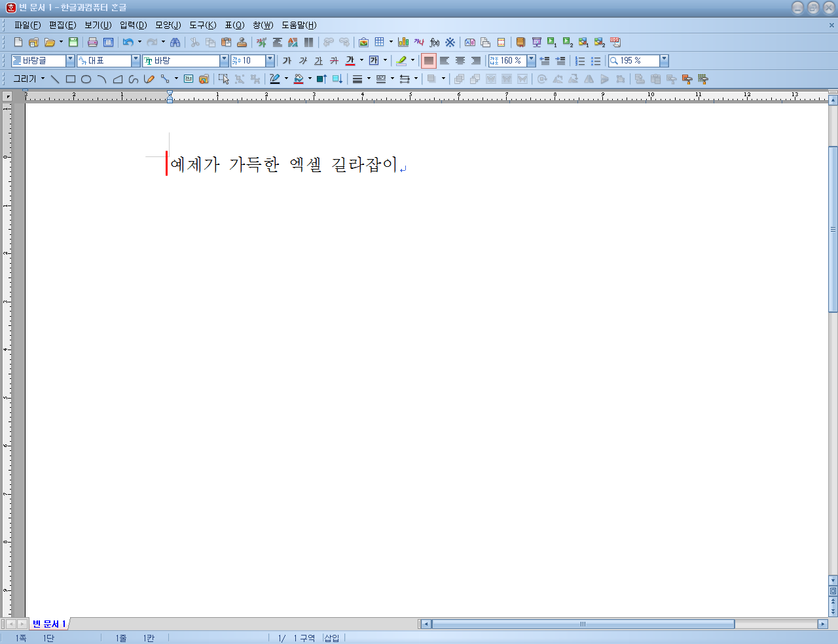Click the vertical scrollbar thumb
838x644 pixels.
[x=833, y=229]
